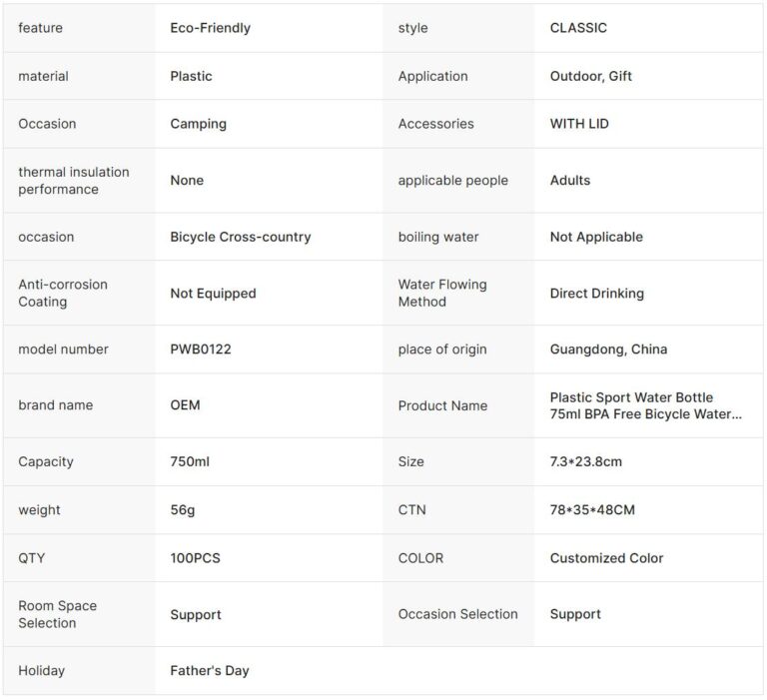This screenshot has height=700, width=767.
Task: Click the Father's Day holiday value
Action: 210,670
